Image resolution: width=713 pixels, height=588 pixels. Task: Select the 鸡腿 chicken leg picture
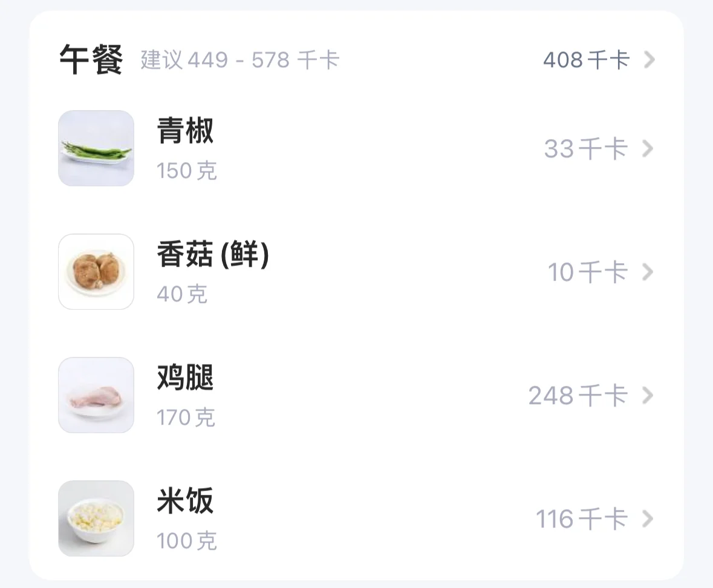coord(96,395)
